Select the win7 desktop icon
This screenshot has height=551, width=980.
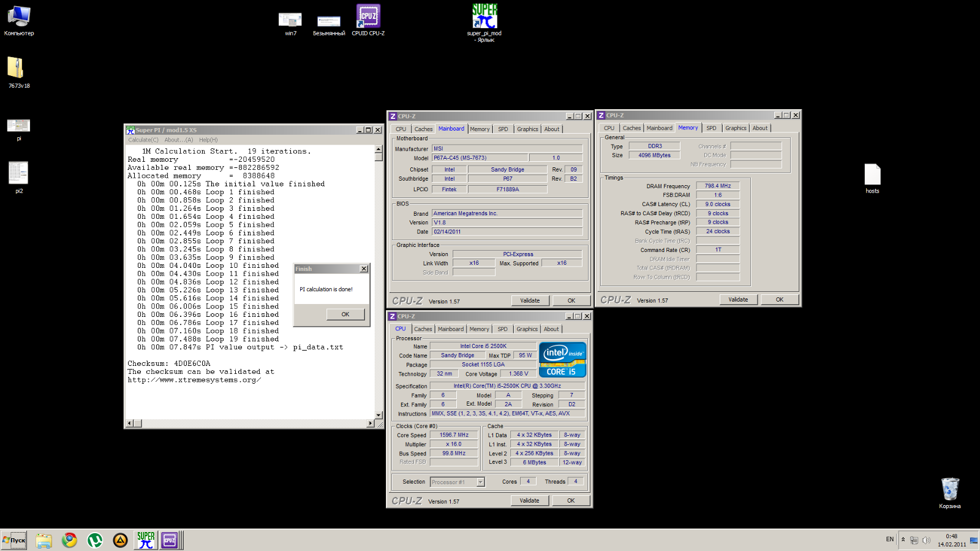(x=290, y=24)
